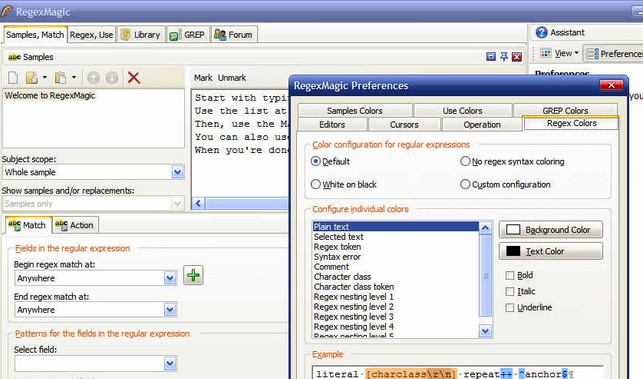
Task: Select Comment in color list
Action: pos(395,267)
